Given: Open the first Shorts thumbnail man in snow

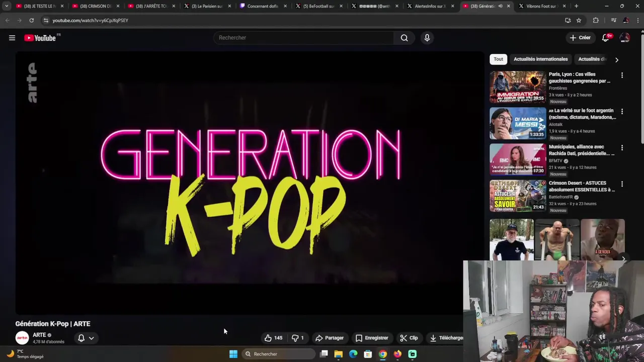Looking at the screenshot, I should point(512,239).
